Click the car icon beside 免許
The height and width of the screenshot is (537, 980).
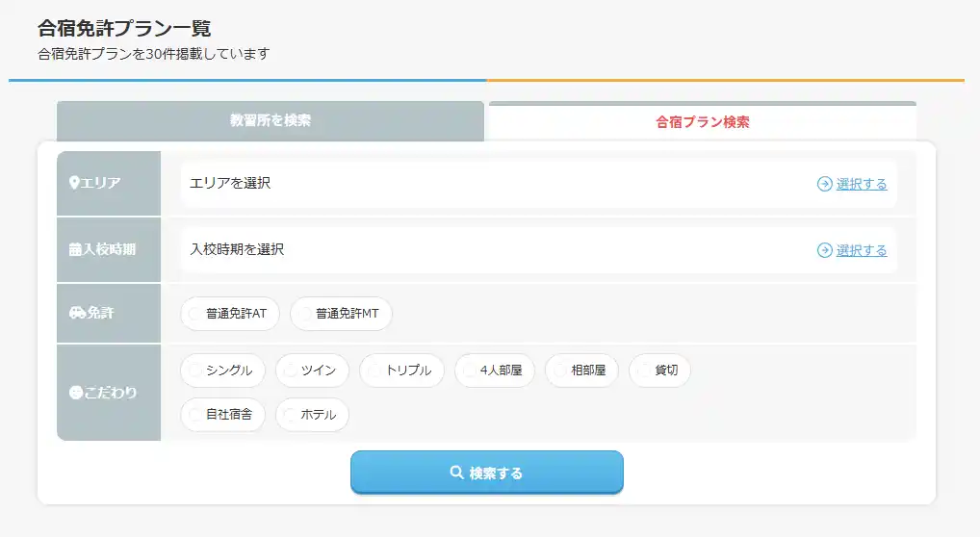click(77, 313)
